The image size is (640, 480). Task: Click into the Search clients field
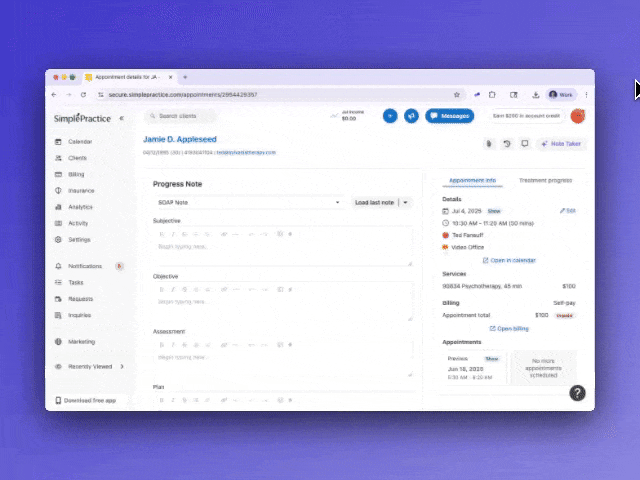tap(180, 116)
